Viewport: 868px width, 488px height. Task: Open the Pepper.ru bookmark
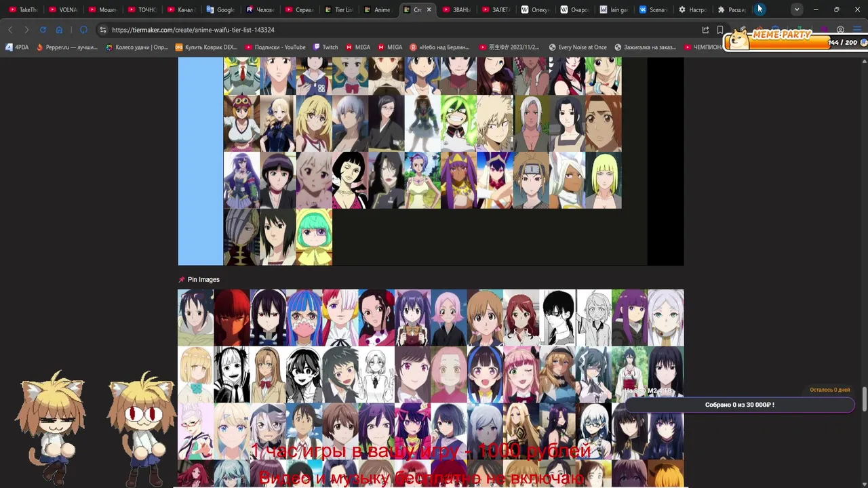click(x=67, y=47)
